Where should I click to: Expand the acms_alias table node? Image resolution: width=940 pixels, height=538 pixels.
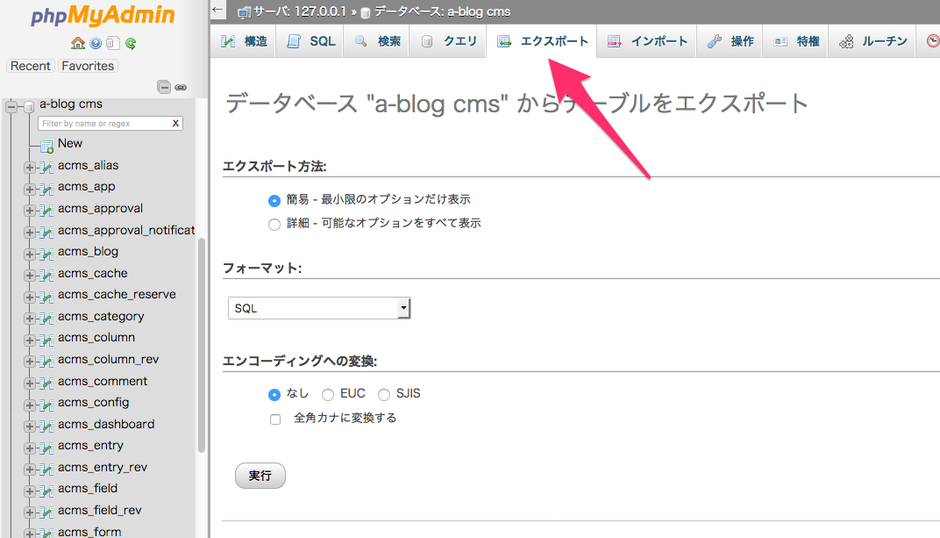pyautogui.click(x=30, y=166)
